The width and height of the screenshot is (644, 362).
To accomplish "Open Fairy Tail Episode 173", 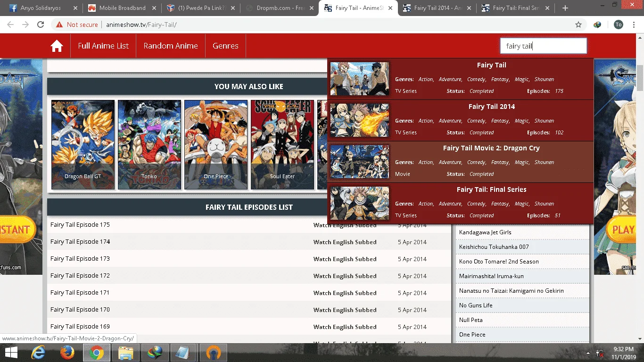I will [x=80, y=259].
